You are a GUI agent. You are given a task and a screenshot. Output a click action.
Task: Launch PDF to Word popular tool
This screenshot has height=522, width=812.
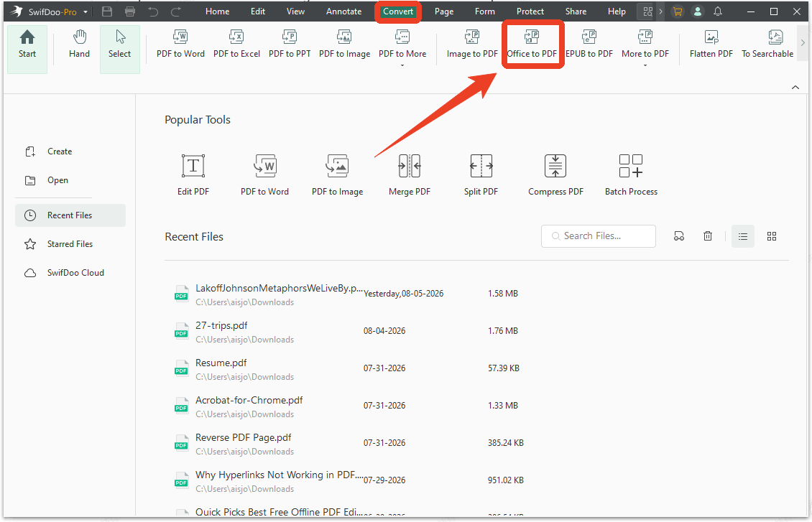coord(264,175)
